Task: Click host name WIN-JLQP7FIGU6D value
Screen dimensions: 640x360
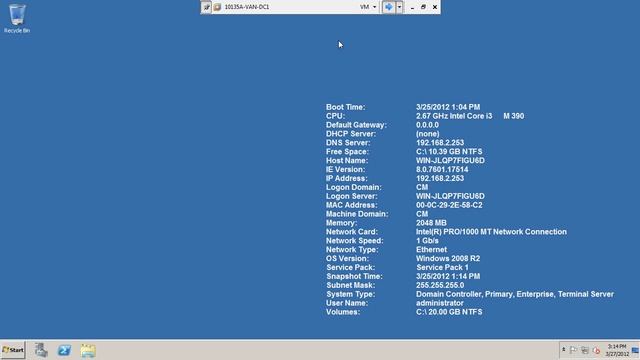Action: point(450,160)
